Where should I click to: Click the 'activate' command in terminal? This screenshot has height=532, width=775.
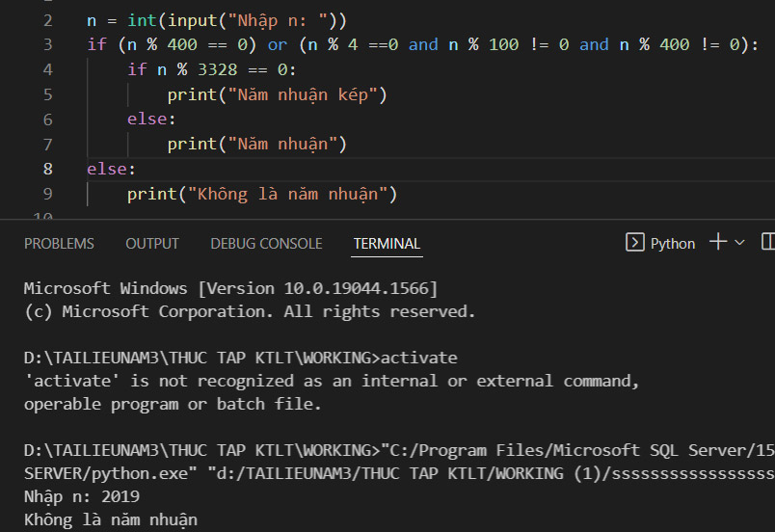tap(419, 358)
